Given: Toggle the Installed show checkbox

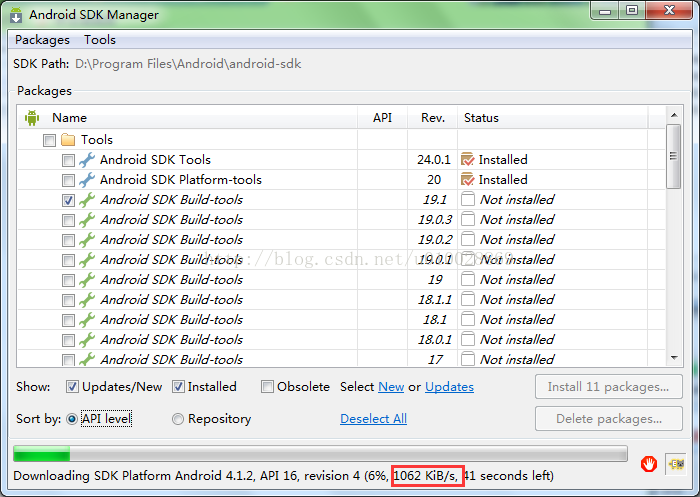Looking at the screenshot, I should click(178, 387).
